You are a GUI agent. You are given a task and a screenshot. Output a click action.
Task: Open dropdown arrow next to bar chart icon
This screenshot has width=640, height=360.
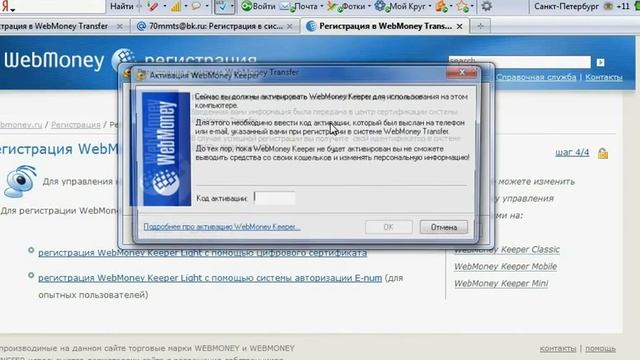pyautogui.click(x=185, y=7)
